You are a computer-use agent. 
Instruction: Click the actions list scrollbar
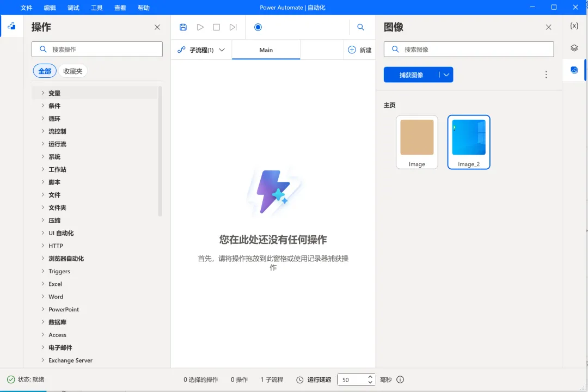pos(160,151)
